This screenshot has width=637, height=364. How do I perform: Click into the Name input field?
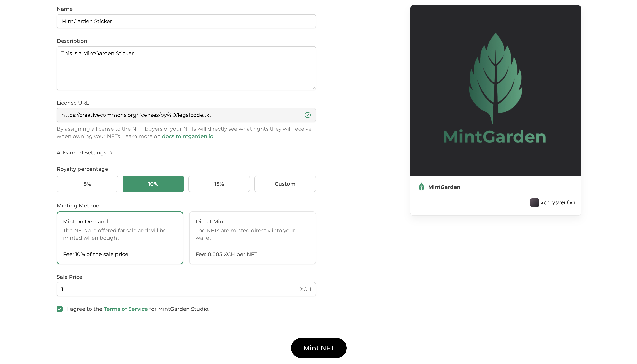(x=186, y=21)
